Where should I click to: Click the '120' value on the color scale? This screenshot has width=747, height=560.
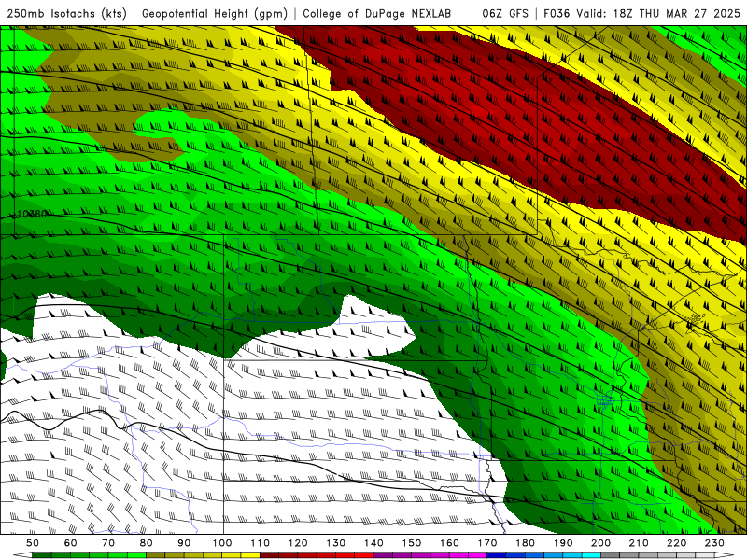(x=298, y=543)
